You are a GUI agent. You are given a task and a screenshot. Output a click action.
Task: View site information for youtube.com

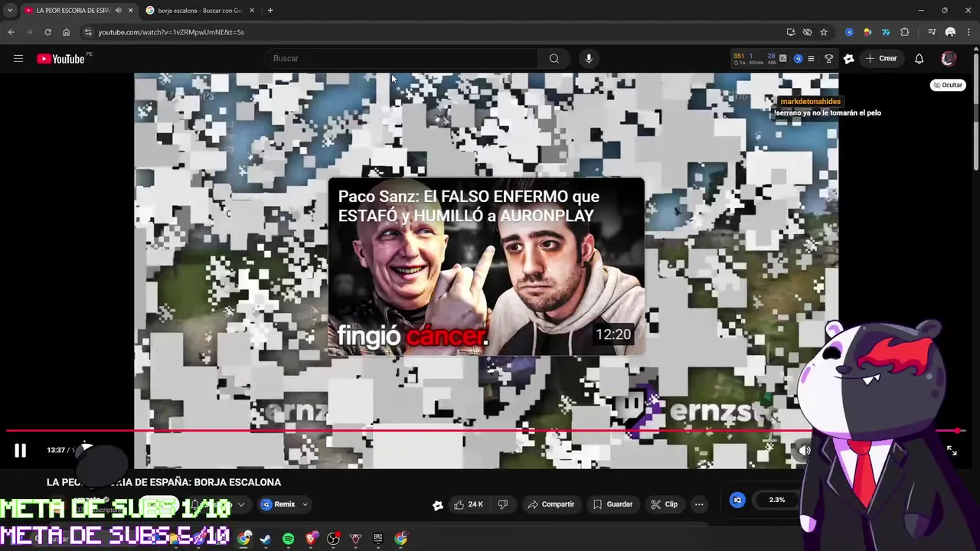point(88,32)
